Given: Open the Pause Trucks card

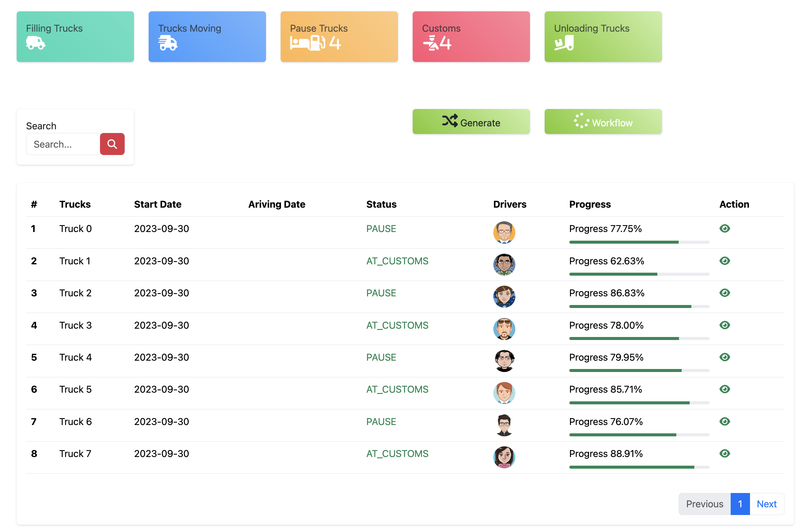Looking at the screenshot, I should pyautogui.click(x=339, y=37).
